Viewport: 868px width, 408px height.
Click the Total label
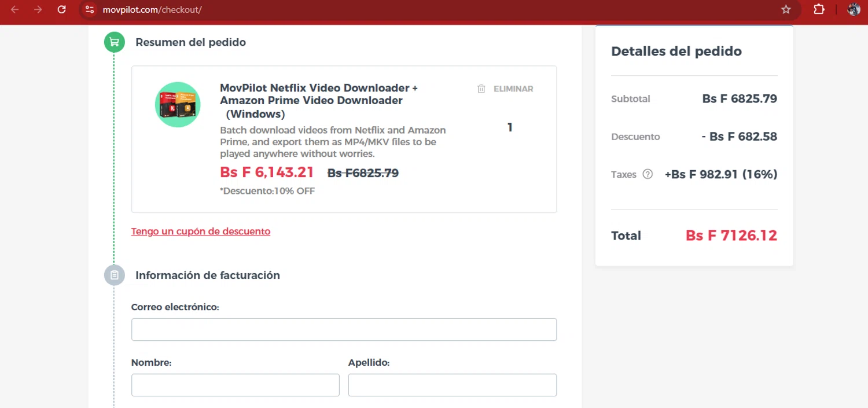point(626,236)
